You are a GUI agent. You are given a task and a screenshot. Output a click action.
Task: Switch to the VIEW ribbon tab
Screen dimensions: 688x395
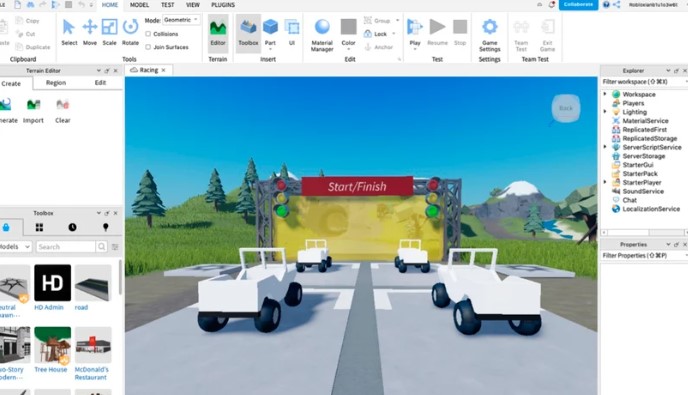[193, 5]
